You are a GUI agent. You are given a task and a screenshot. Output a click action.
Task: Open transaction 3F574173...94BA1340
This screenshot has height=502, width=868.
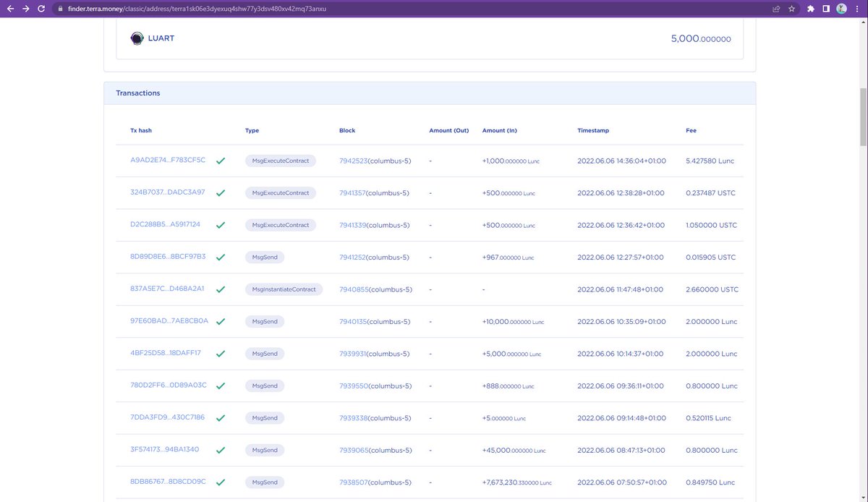point(165,449)
